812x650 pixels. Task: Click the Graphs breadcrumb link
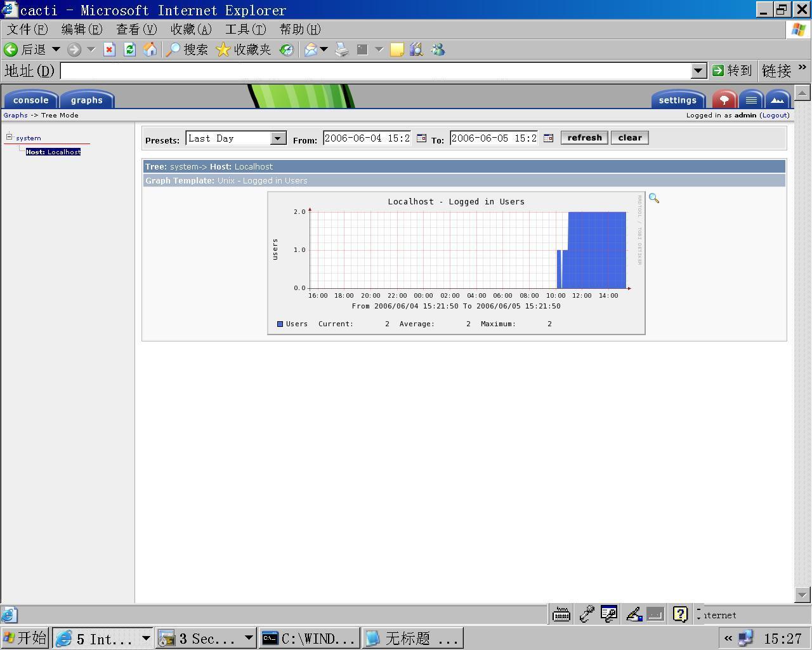point(15,115)
